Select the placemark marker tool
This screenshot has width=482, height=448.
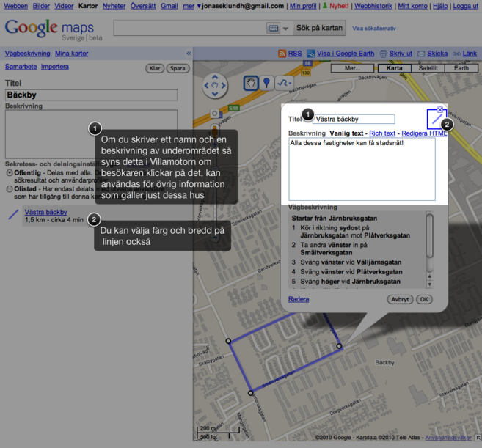(x=268, y=84)
